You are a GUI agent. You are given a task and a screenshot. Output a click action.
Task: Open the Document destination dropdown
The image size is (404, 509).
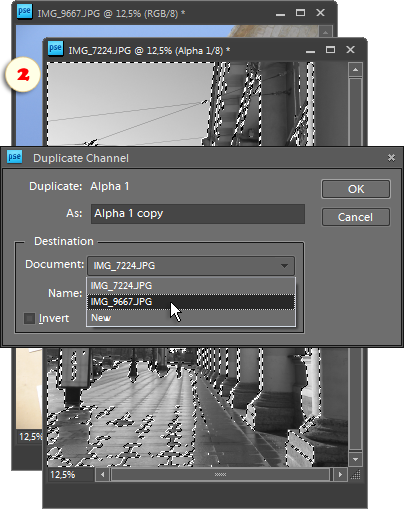point(191,266)
